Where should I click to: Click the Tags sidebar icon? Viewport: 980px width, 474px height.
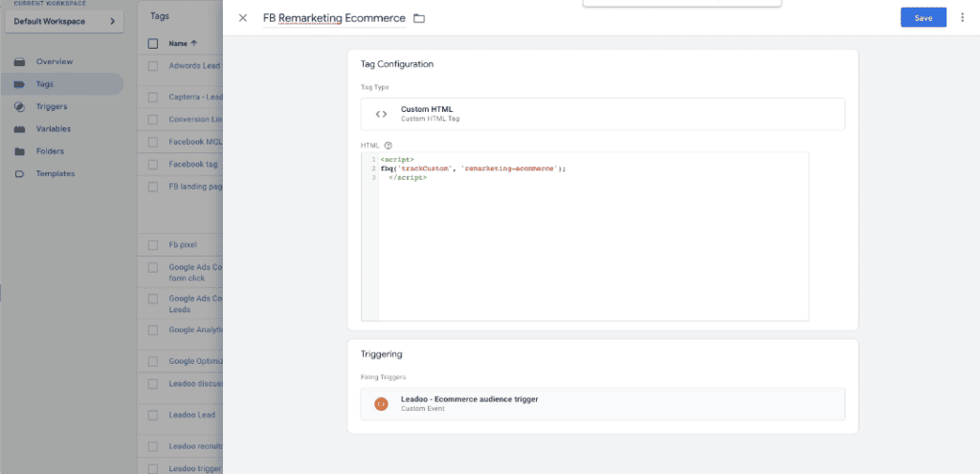pos(19,84)
